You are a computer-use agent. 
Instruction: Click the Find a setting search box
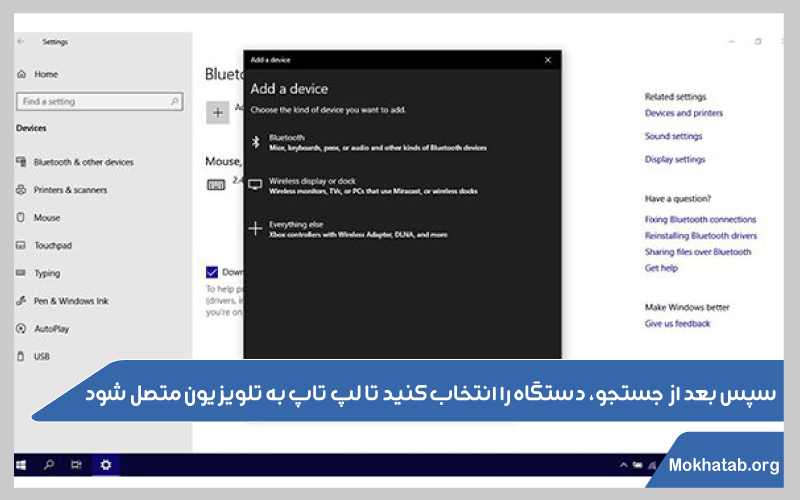(x=99, y=102)
